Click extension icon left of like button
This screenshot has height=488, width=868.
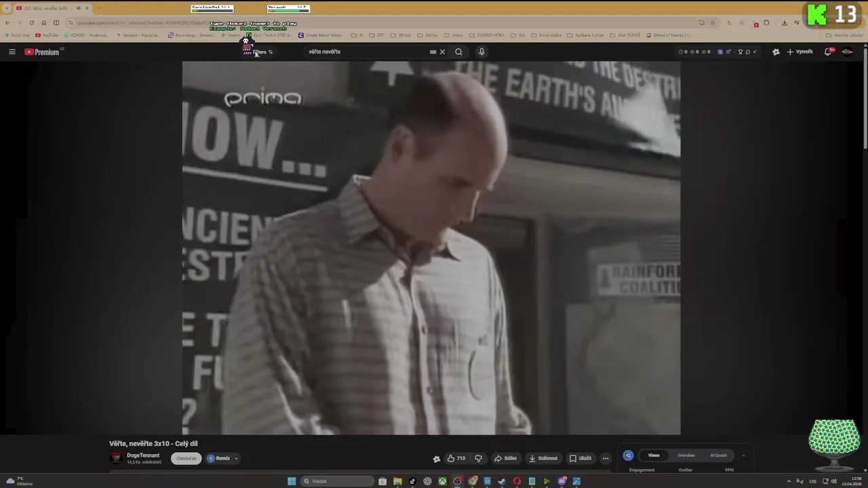coord(437,459)
